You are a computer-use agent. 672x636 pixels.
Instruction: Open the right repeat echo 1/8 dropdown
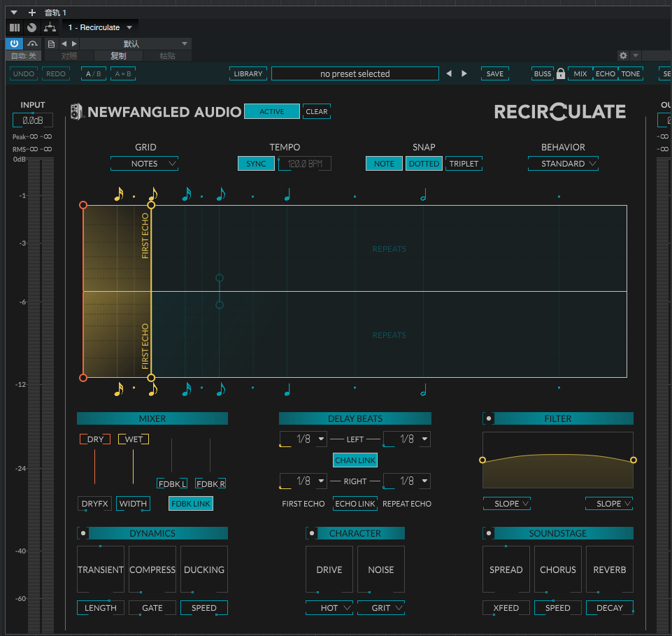coord(407,481)
